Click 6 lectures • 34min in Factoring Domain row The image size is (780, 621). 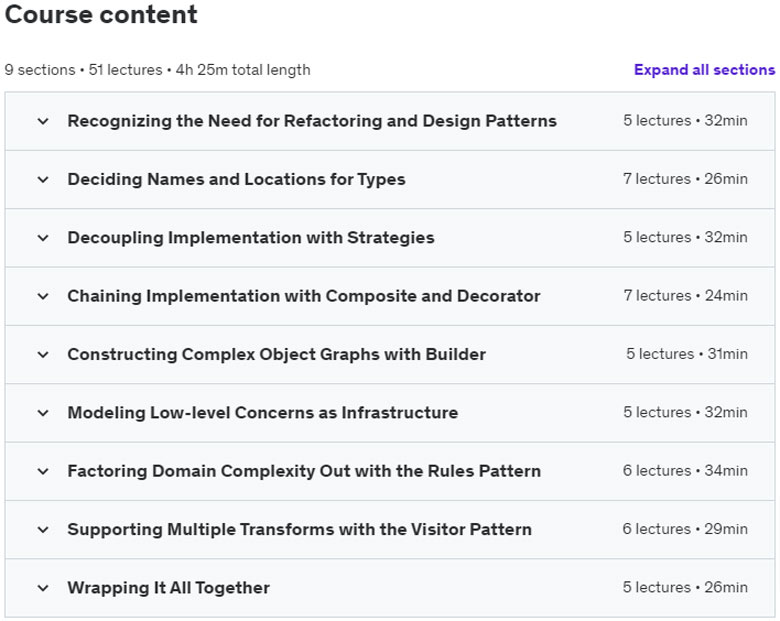coord(685,470)
